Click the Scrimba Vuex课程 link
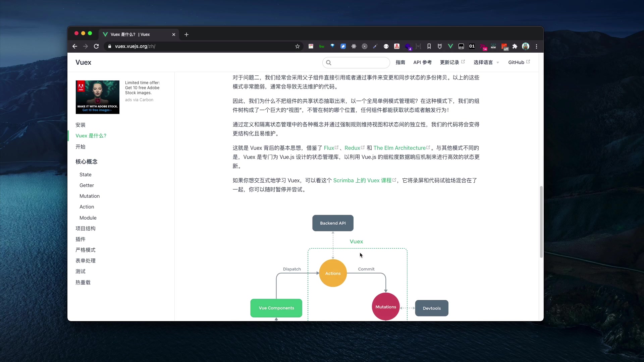644x362 pixels. pyautogui.click(x=362, y=180)
